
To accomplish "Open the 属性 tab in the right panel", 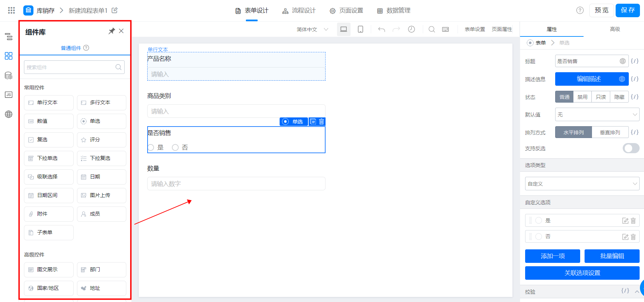I will click(x=552, y=29).
